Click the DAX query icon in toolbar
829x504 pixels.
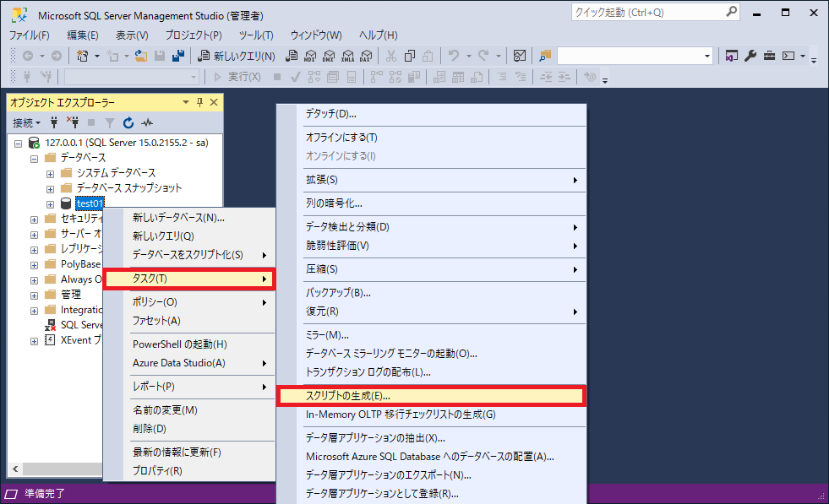pos(365,56)
